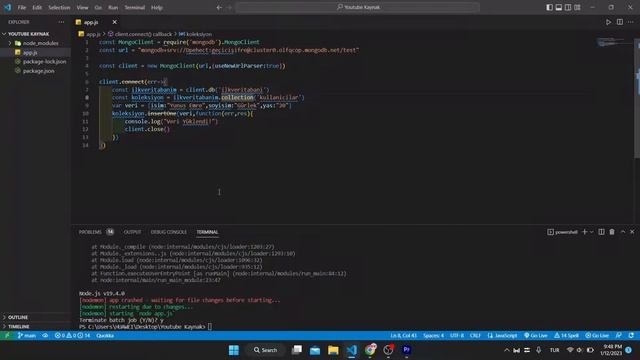
Task: Close the app.js editor tab
Action: coord(114,22)
